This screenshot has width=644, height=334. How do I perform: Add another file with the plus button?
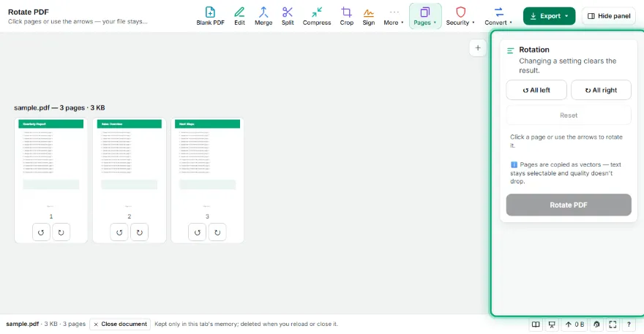pyautogui.click(x=478, y=48)
